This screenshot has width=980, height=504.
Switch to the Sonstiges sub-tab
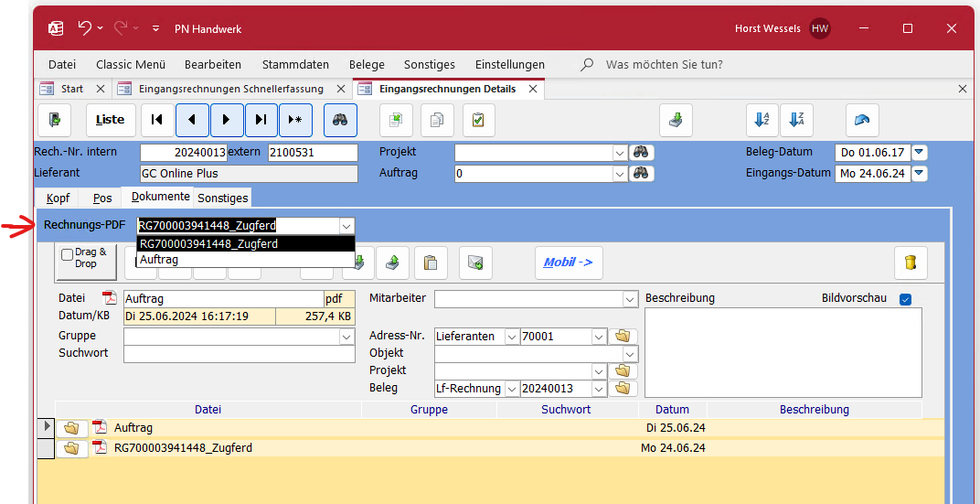[x=223, y=198]
